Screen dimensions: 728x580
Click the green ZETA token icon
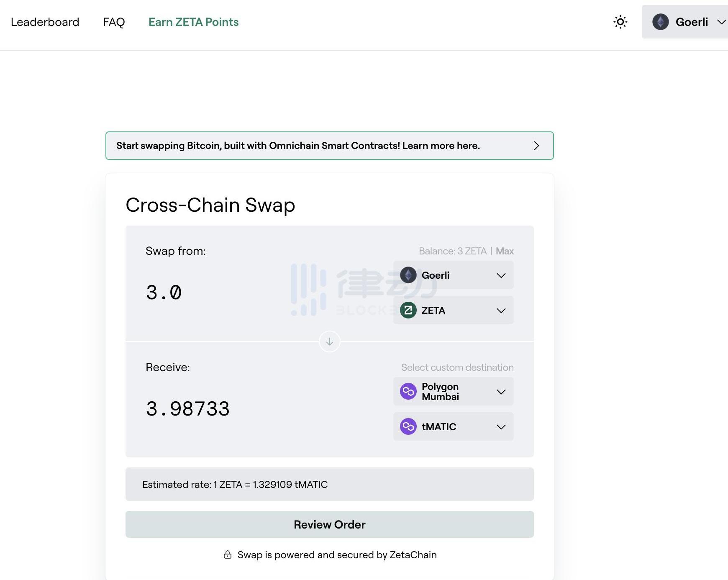[408, 311]
